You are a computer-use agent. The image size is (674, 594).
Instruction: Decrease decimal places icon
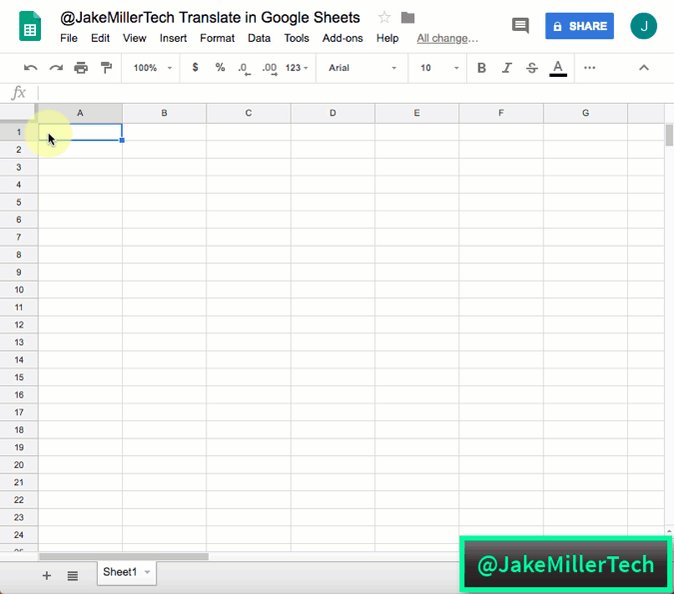(x=244, y=69)
